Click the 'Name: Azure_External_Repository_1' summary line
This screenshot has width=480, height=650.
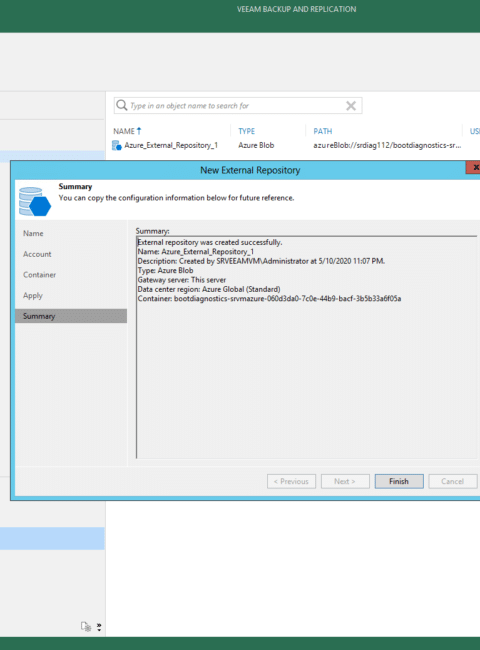tap(196, 252)
